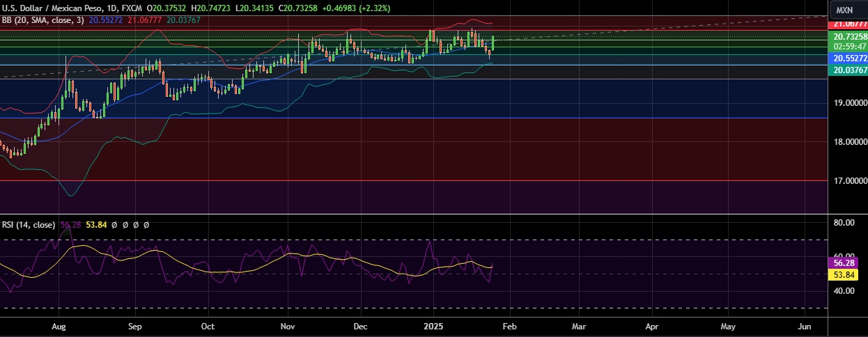Click the Sep label on the time axis
This screenshot has width=868, height=337.
(135, 326)
